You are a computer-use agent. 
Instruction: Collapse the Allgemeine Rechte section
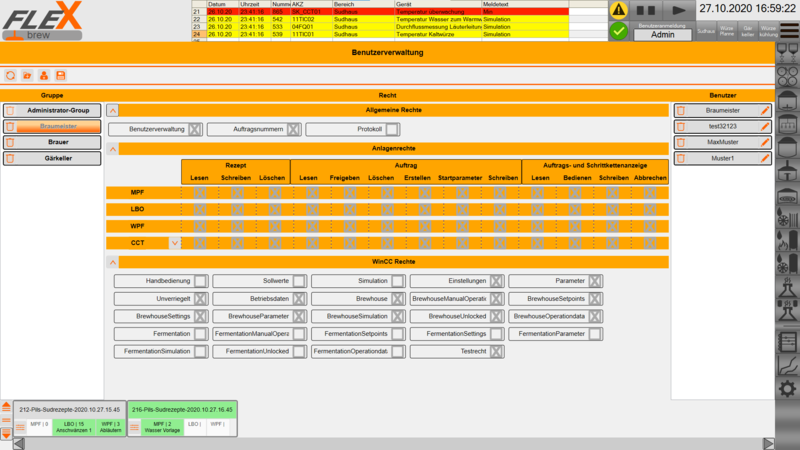[x=112, y=110]
